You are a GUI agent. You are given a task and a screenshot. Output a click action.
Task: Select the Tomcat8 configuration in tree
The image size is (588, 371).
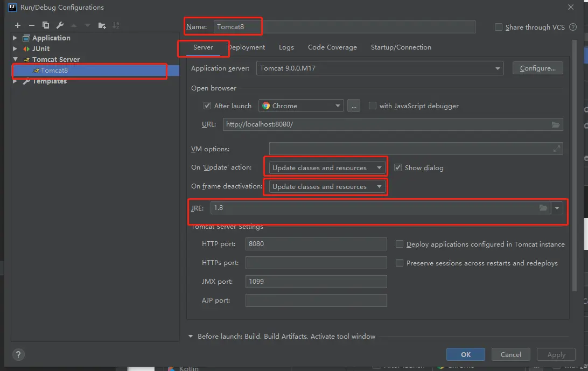[x=96, y=71]
